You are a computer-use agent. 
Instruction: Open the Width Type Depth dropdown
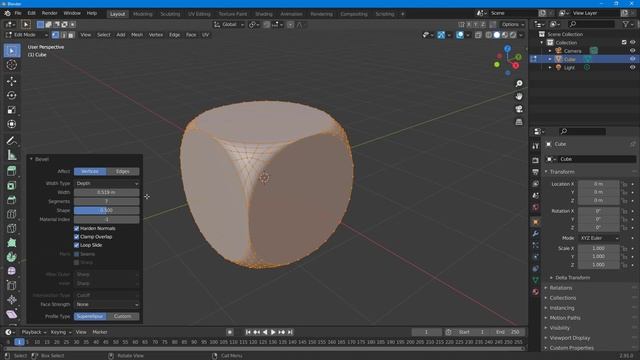pyautogui.click(x=107, y=183)
